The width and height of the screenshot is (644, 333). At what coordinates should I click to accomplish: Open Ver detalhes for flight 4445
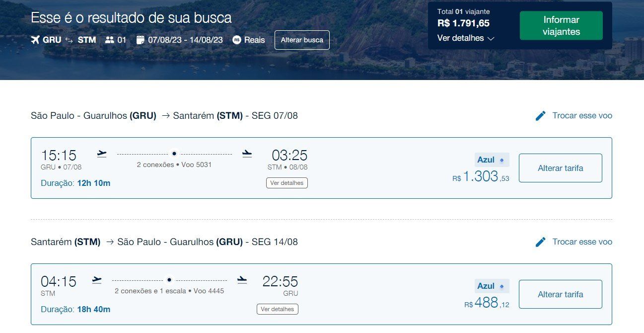tap(278, 309)
